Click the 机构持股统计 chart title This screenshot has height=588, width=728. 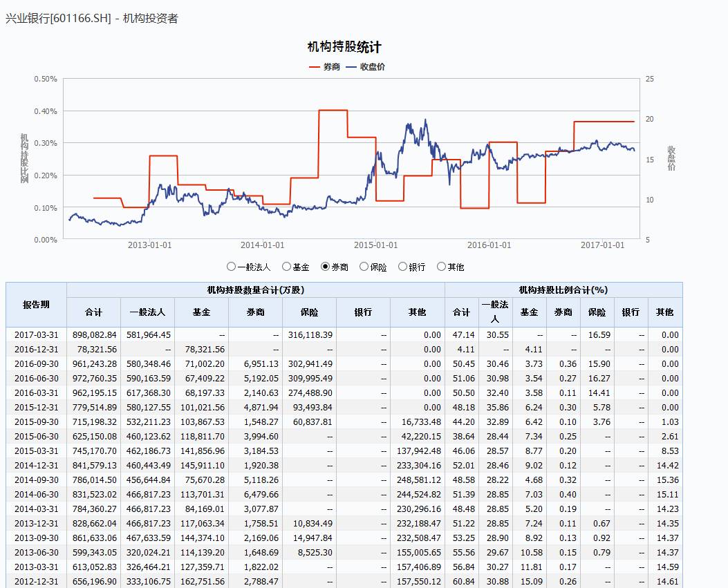[x=344, y=47]
